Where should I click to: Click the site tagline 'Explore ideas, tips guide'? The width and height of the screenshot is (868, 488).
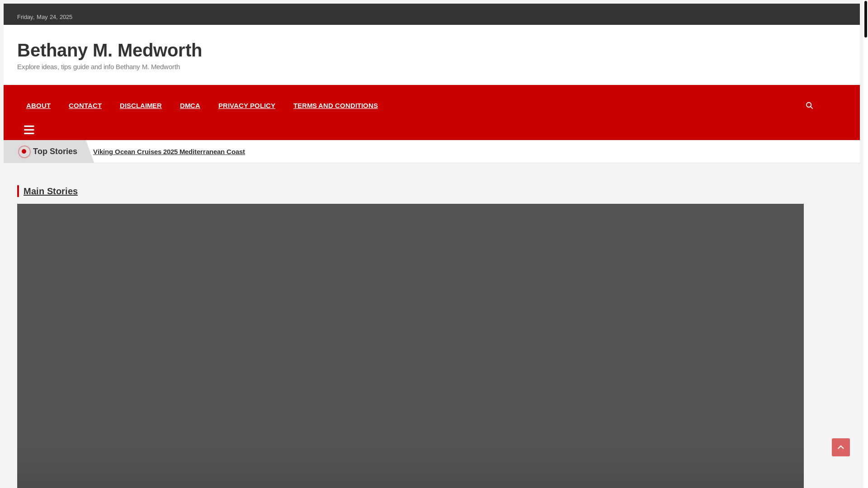(99, 67)
